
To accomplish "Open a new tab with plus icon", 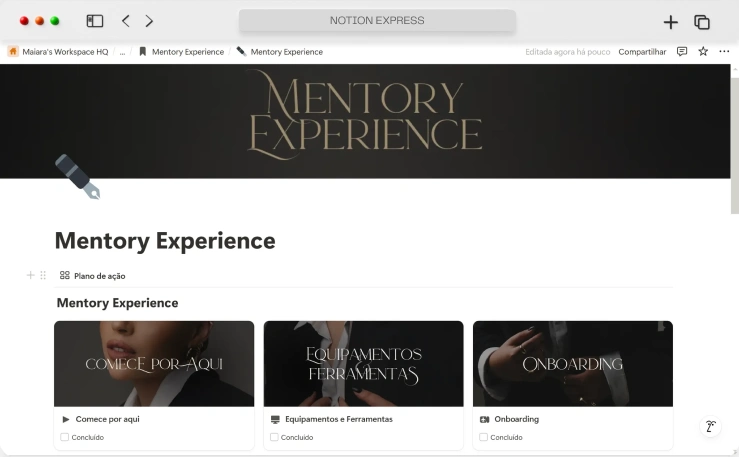I will tap(671, 22).
